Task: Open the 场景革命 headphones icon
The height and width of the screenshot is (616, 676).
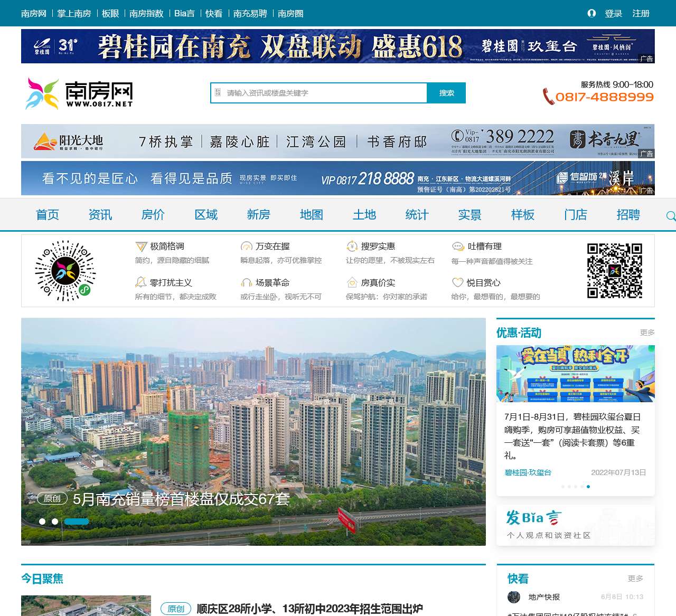Action: tap(247, 282)
